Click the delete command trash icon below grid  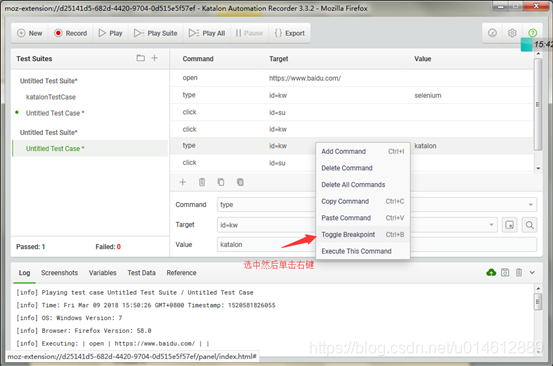coord(202,182)
